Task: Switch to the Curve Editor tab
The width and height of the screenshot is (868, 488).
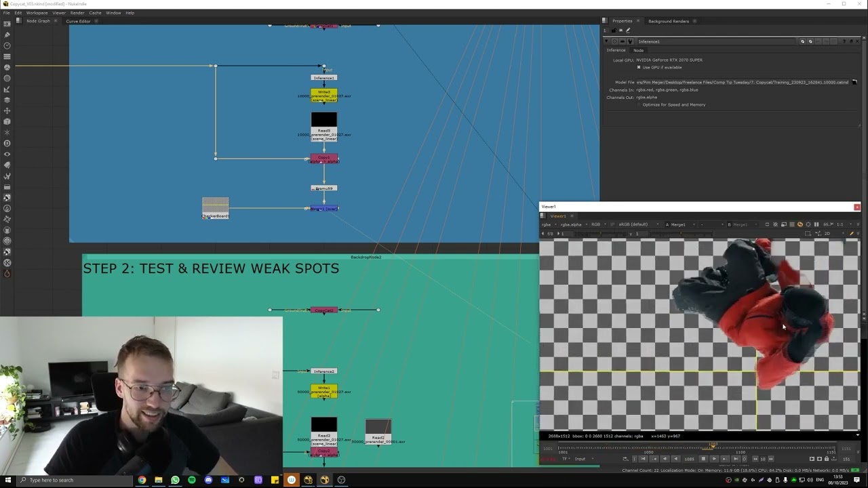Action: [x=78, y=21]
